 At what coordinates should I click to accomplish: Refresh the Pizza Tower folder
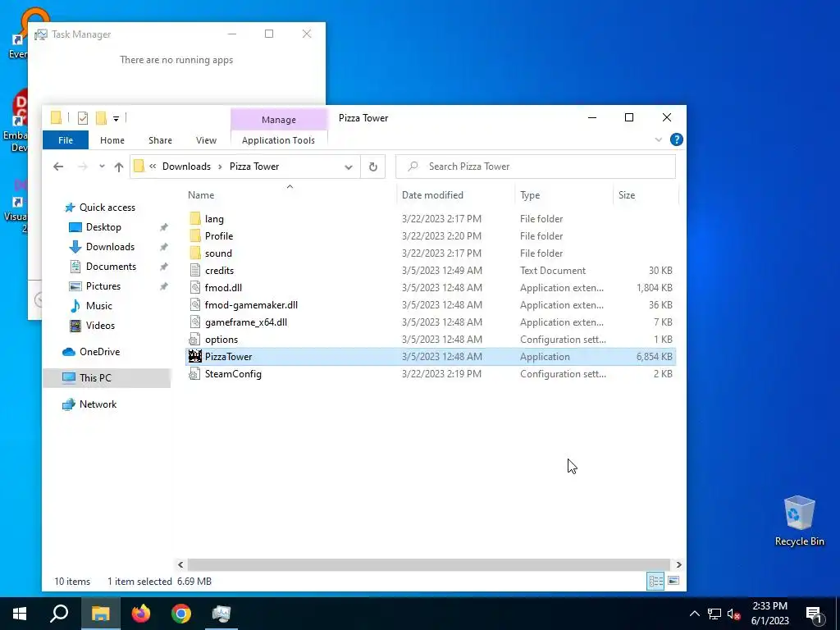pos(373,167)
